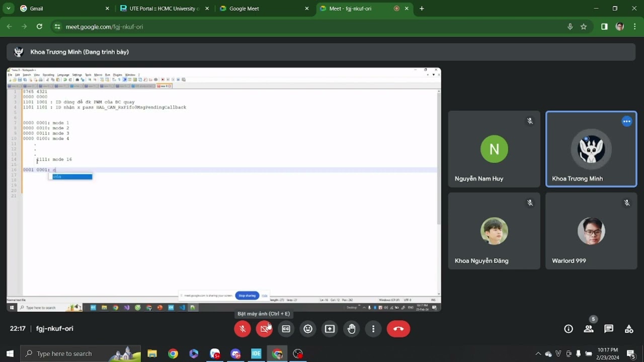Show hidden system tray icons
Screen dimensions: 644x362
(x=538, y=353)
